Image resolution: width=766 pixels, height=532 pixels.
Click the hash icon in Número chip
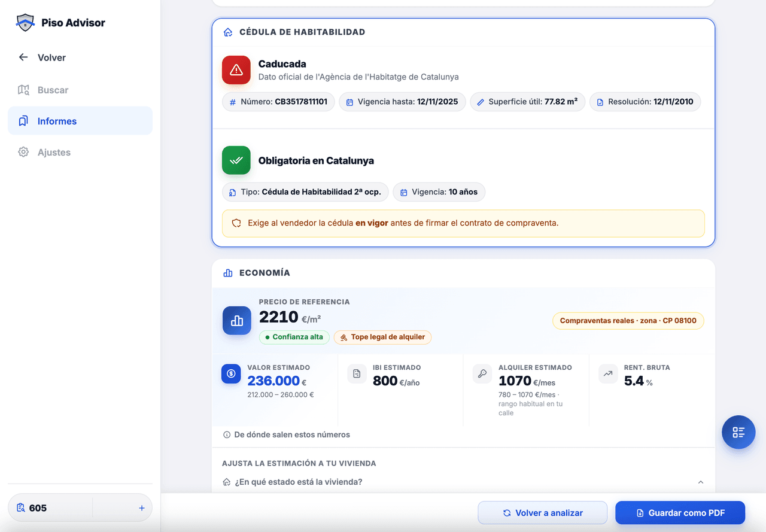tap(233, 102)
